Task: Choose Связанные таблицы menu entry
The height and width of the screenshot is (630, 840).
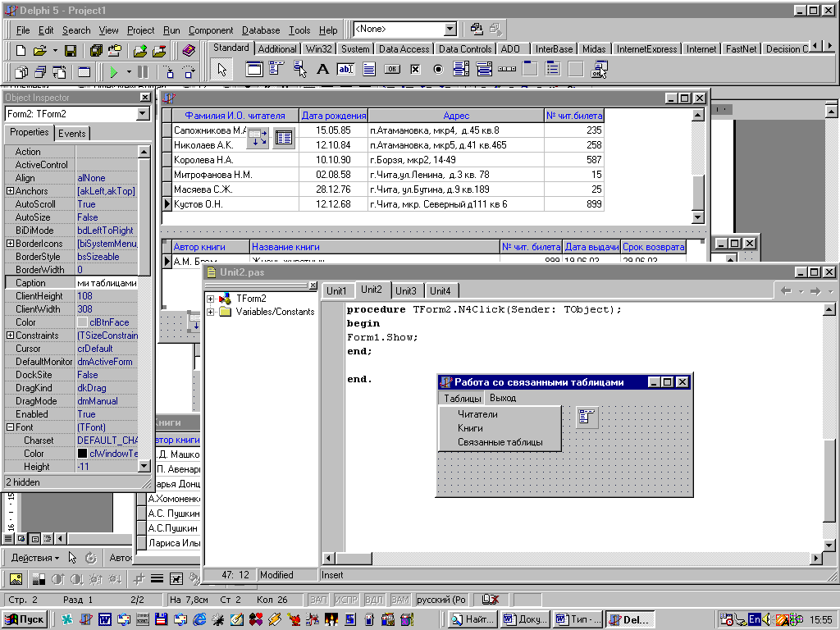Action: [500, 442]
